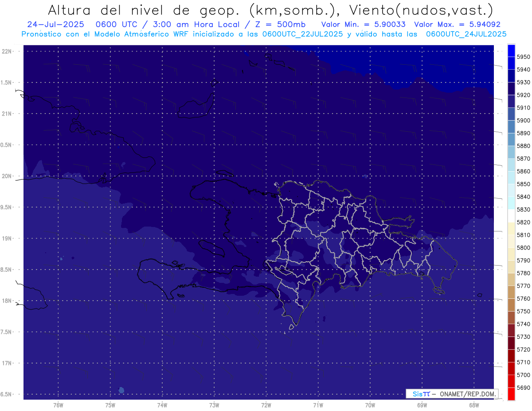This screenshot has height=411, width=532.
Task: Click the 69W longitude label
Action: [x=422, y=405]
